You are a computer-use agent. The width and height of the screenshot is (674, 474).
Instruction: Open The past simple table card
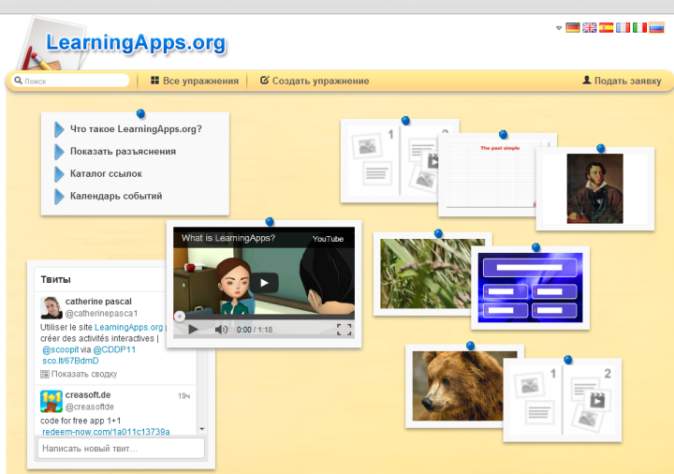click(x=487, y=176)
